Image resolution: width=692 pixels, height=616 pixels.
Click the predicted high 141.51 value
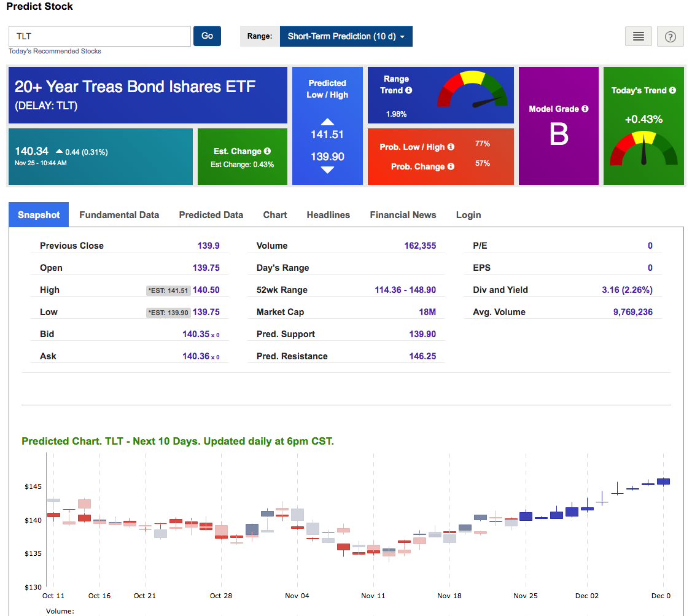(x=327, y=135)
